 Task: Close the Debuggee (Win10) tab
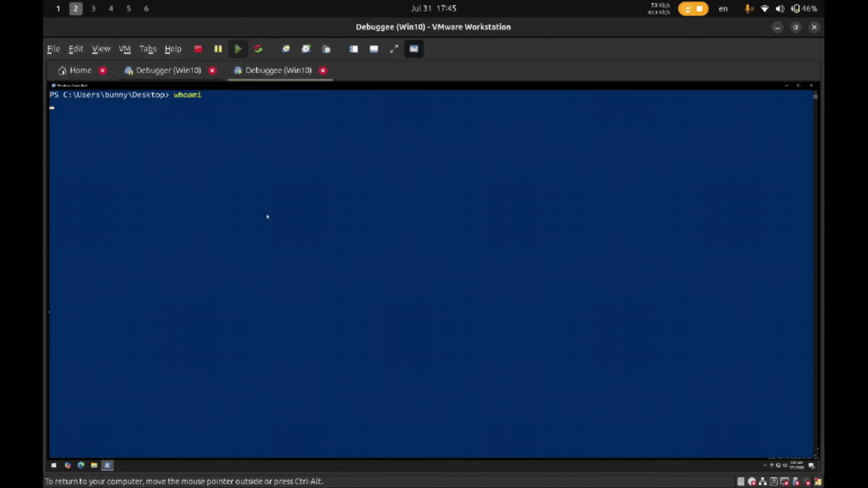[x=323, y=70]
